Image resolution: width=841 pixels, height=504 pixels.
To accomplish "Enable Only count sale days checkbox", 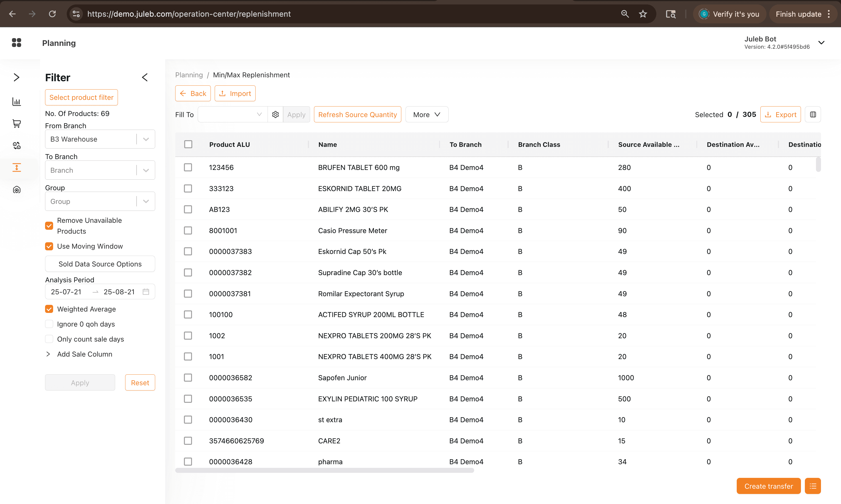I will [x=49, y=339].
